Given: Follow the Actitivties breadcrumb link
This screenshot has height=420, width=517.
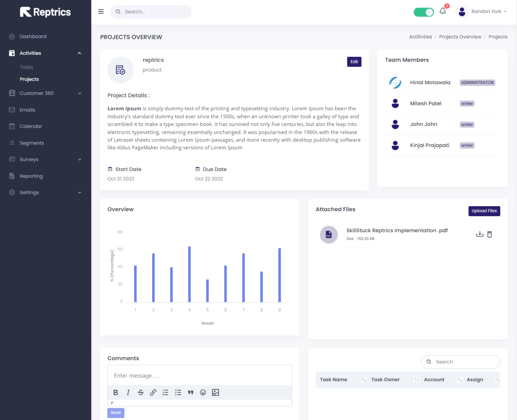Looking at the screenshot, I should pos(420,37).
